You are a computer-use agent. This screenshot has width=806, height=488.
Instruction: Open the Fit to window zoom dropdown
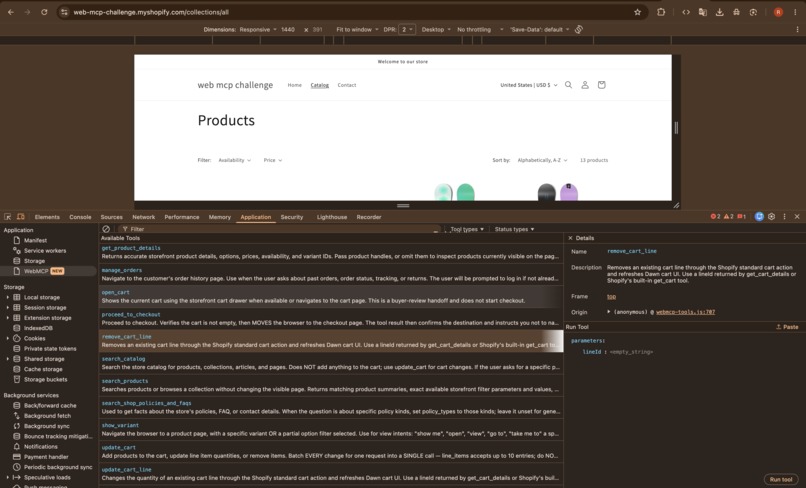(357, 29)
